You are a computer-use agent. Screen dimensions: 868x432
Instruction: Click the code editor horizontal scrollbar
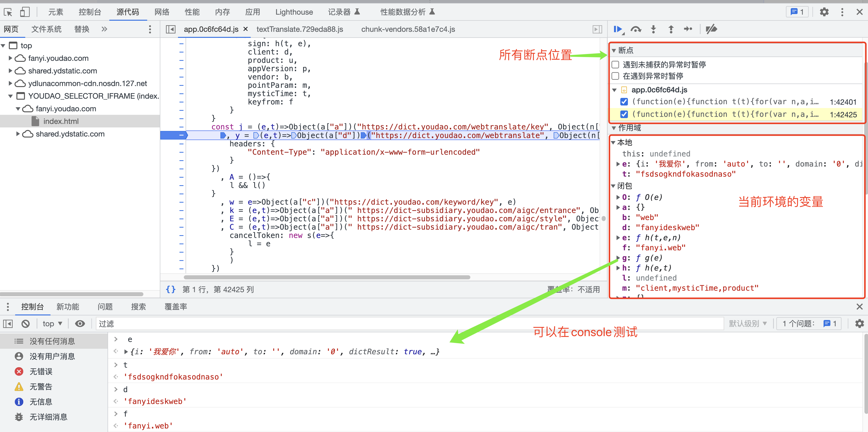[327, 277]
